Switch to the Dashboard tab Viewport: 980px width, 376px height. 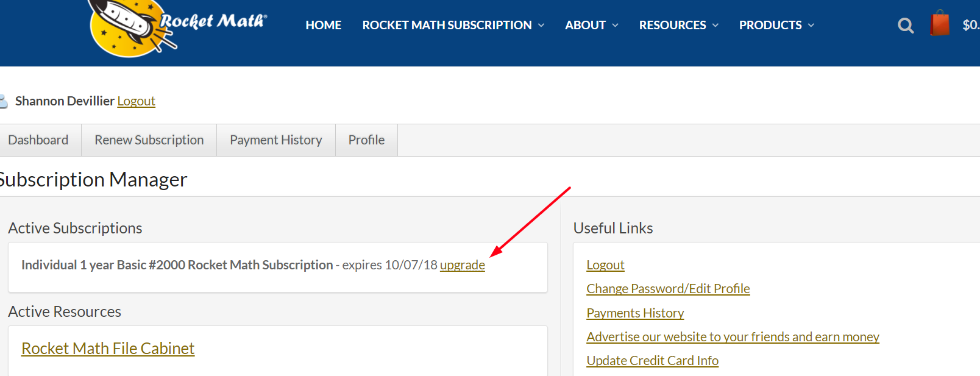pyautogui.click(x=38, y=140)
